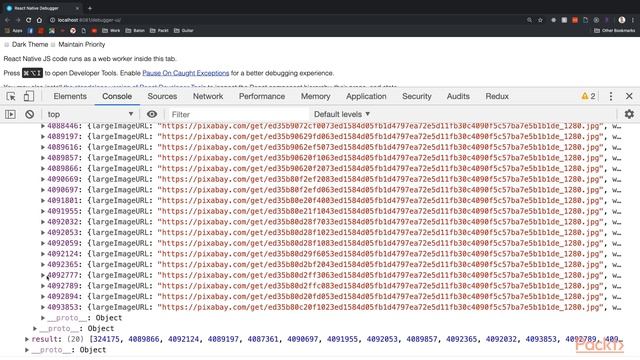Open the Default levels dropdown
Viewport: 640px width, 360px height.
(x=342, y=114)
